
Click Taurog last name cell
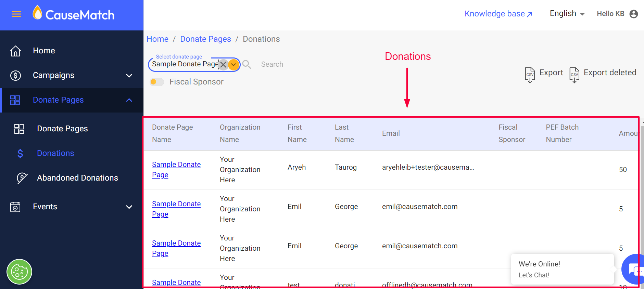tap(346, 167)
